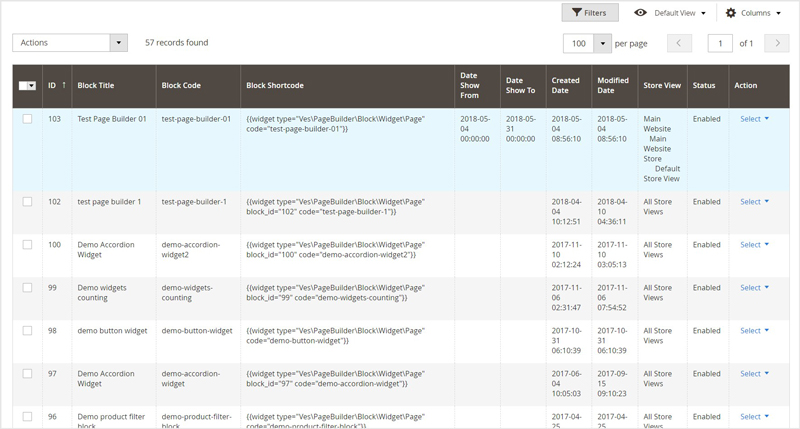
Task: Sort by the Status column header
Action: click(x=704, y=86)
